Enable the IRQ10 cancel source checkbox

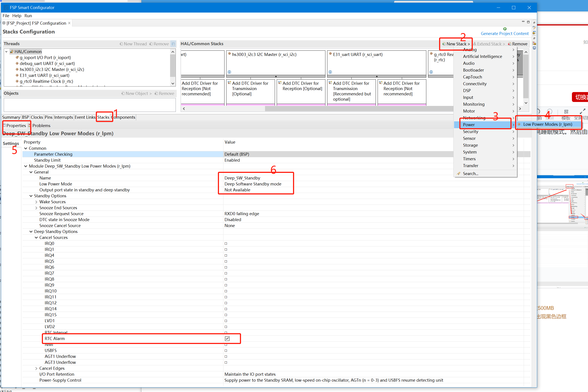pyautogui.click(x=226, y=291)
